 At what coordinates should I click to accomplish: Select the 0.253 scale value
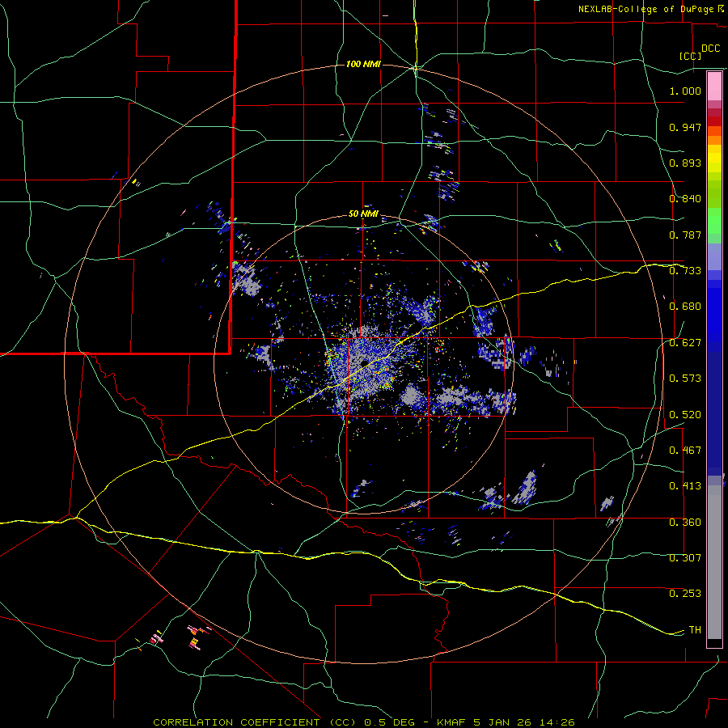pos(685,594)
